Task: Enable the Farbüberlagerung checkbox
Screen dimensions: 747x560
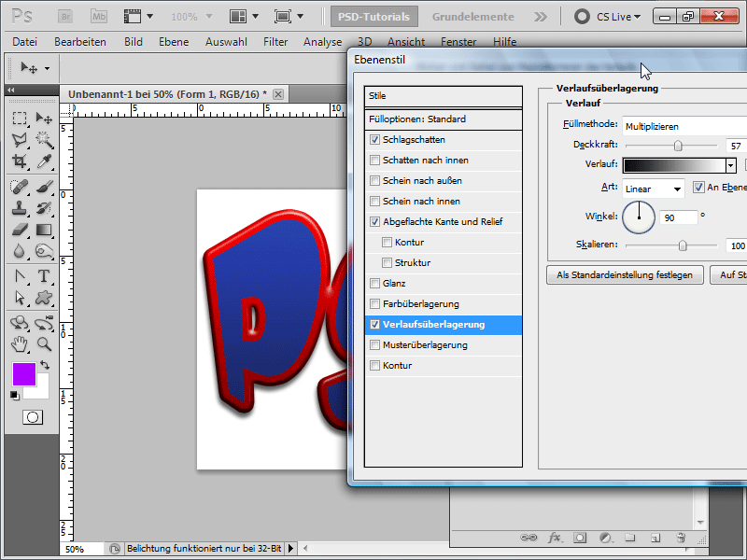Action: tap(375, 304)
